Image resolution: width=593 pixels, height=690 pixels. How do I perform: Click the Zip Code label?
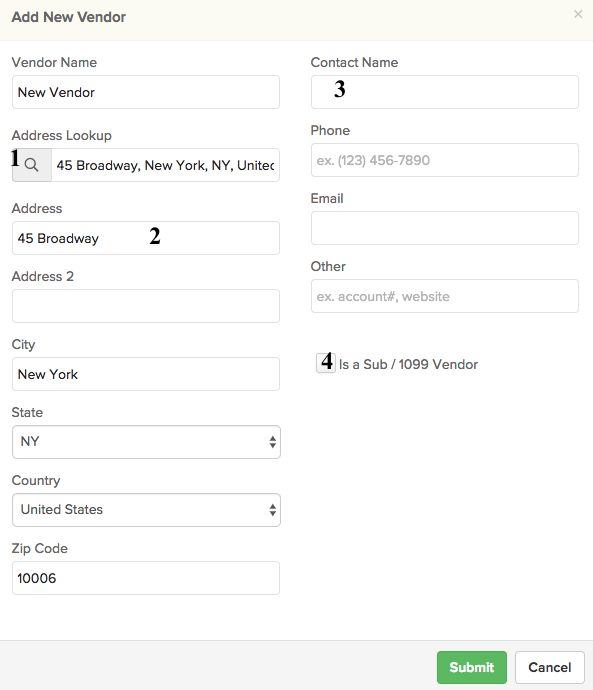click(40, 548)
